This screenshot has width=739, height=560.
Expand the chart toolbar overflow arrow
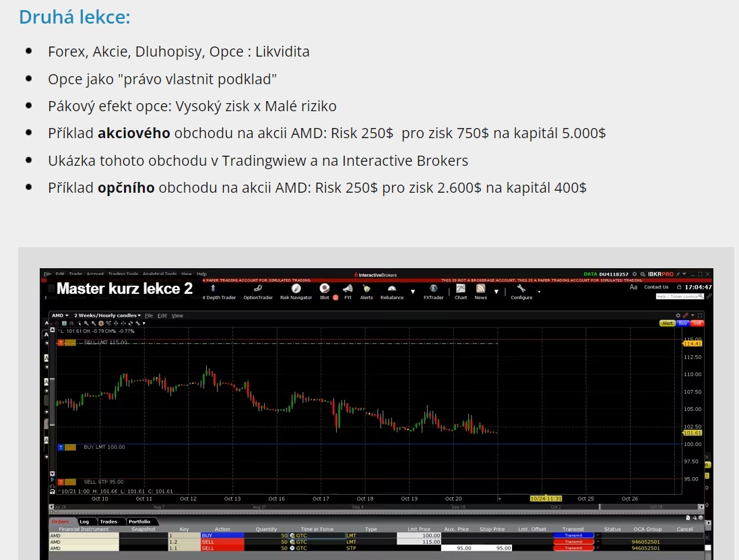click(x=143, y=323)
